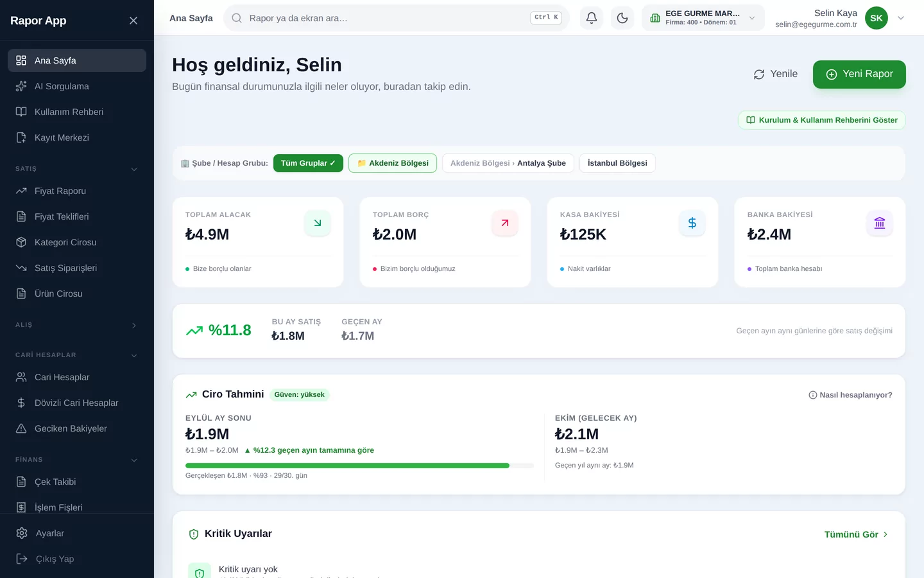
Task: Click the Banka Bakiyesi bank icon
Action: [x=880, y=223]
